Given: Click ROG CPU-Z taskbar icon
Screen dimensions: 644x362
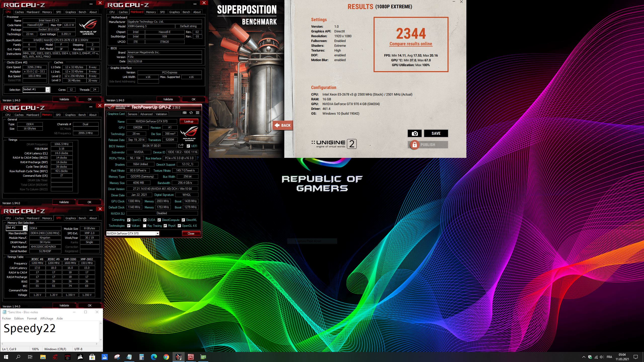Looking at the screenshot, I should [x=191, y=357].
